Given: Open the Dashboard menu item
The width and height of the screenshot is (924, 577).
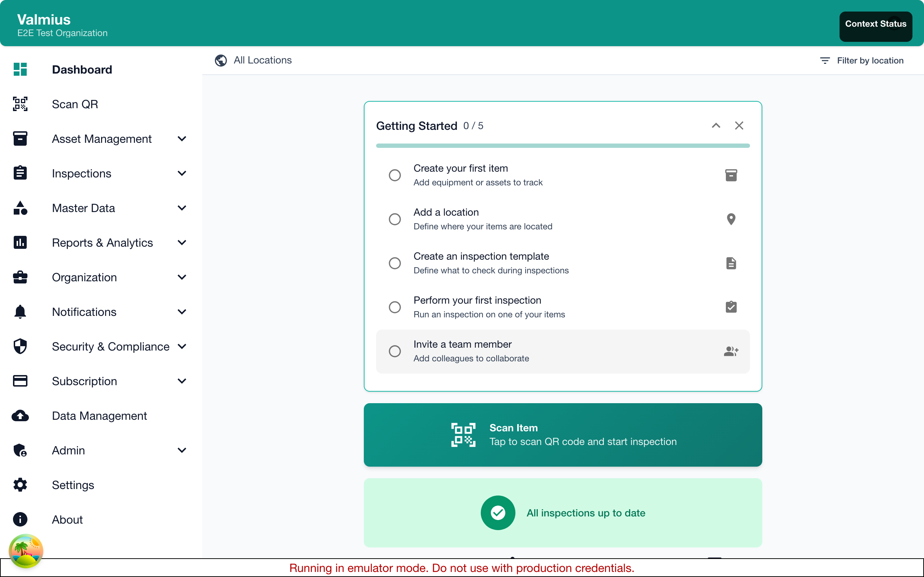Looking at the screenshot, I should click(82, 69).
